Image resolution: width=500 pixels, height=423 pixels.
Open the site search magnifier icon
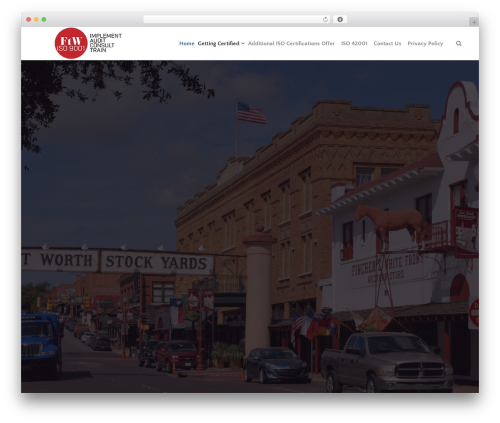click(459, 43)
